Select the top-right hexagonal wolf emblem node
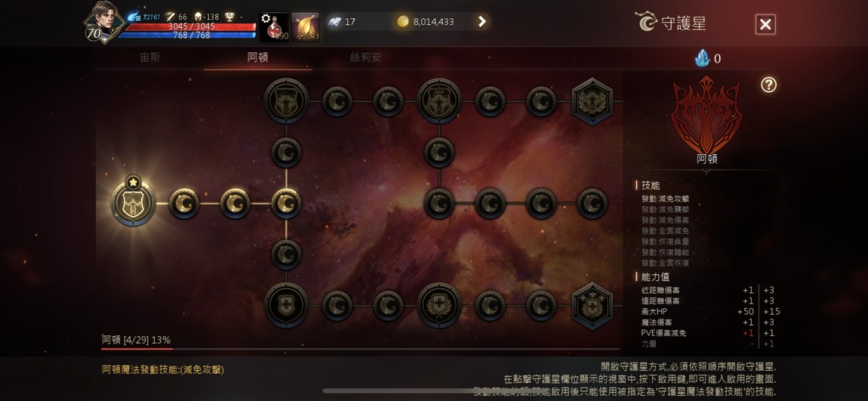The height and width of the screenshot is (401, 868). (592, 101)
